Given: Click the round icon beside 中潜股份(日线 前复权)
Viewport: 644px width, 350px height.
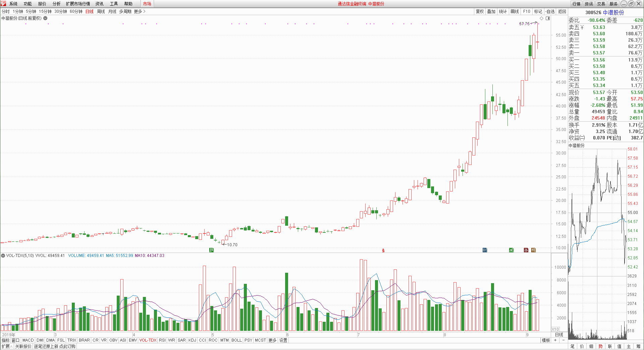Looking at the screenshot, I should (x=45, y=18).
